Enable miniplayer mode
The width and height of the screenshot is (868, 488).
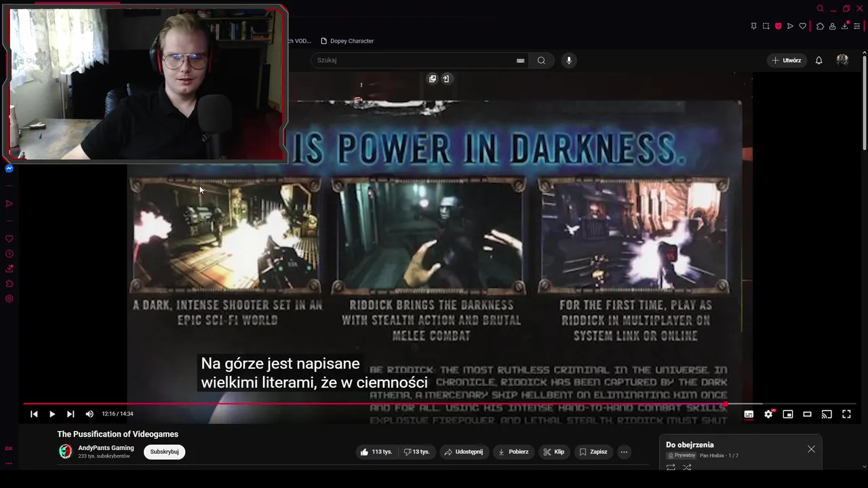pyautogui.click(x=788, y=414)
